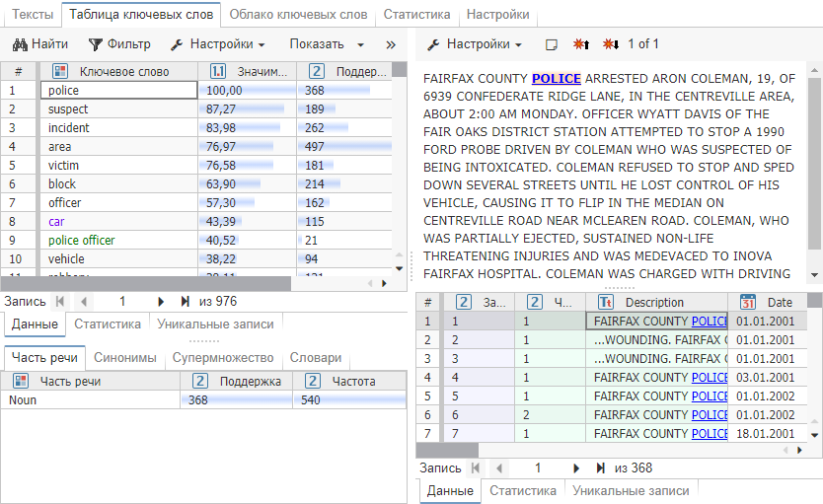Toggle the window layout square icon
Viewport: 823px width, 504px height.
[x=551, y=44]
